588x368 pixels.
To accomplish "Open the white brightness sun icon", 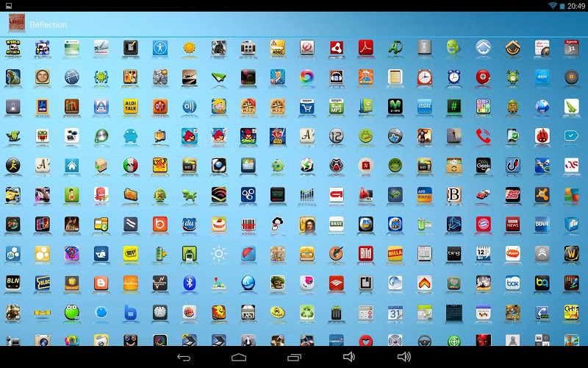I will [218, 253].
